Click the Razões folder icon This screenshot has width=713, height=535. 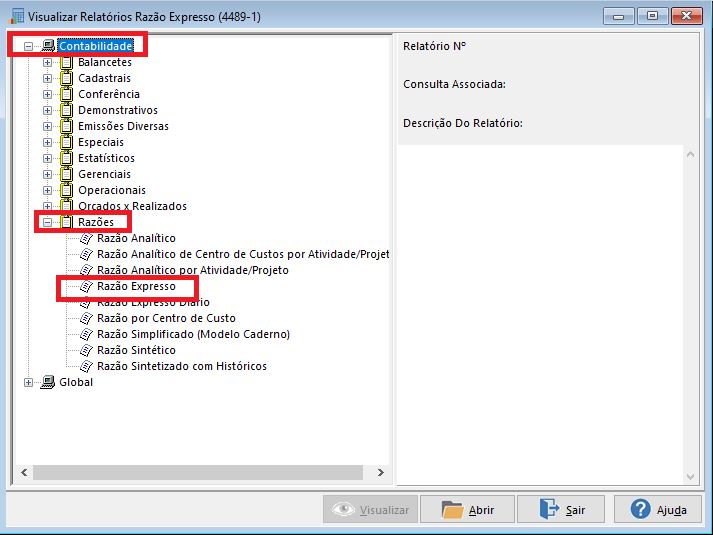66,222
